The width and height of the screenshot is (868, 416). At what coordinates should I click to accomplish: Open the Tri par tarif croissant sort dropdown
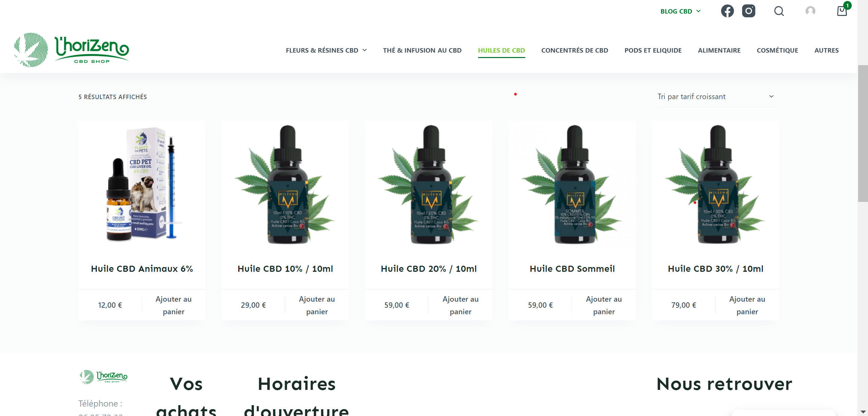(x=718, y=97)
